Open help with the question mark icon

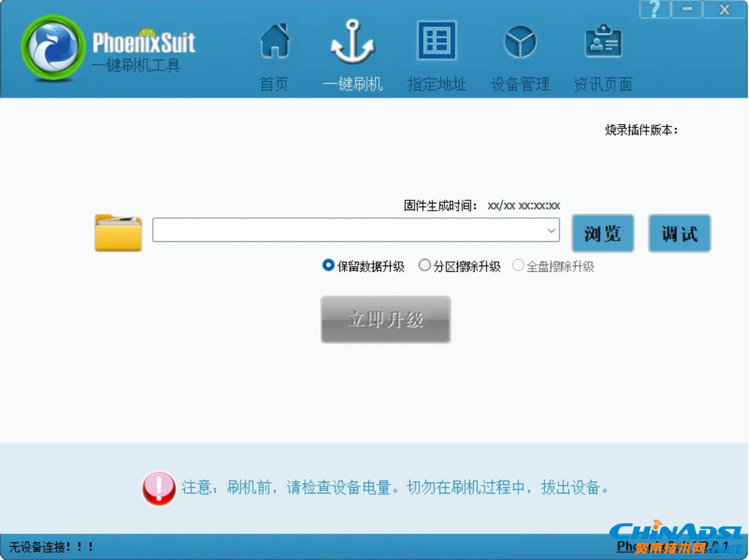[654, 9]
